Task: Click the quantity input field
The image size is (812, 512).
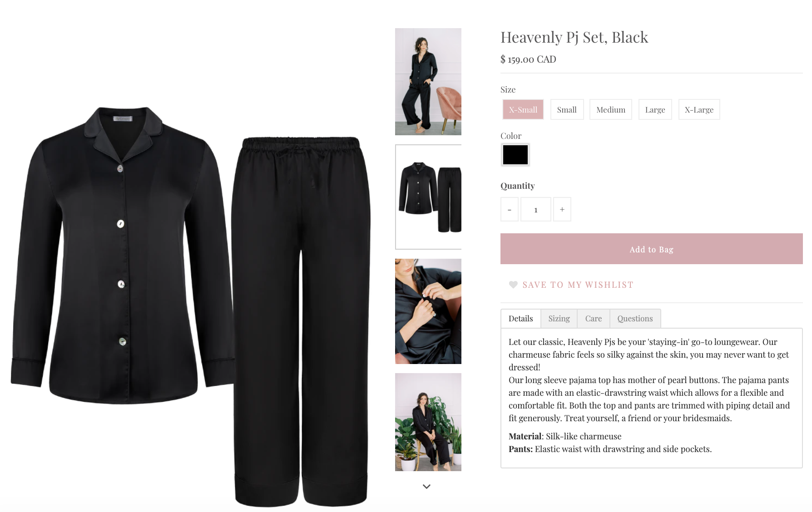Action: click(536, 209)
